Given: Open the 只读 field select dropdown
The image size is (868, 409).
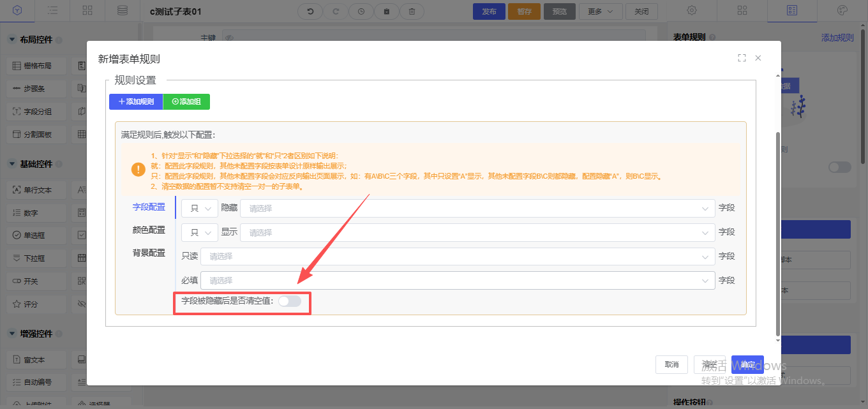Looking at the screenshot, I should click(457, 257).
